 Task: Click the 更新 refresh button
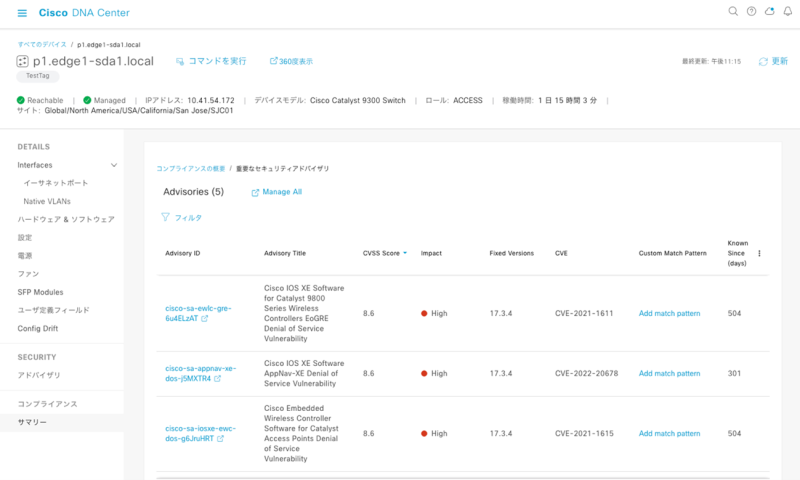[x=779, y=61]
